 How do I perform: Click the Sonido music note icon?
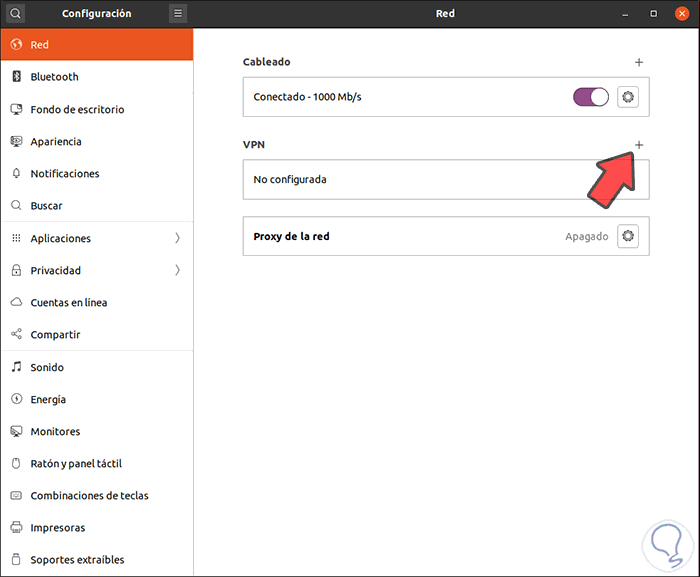(16, 367)
